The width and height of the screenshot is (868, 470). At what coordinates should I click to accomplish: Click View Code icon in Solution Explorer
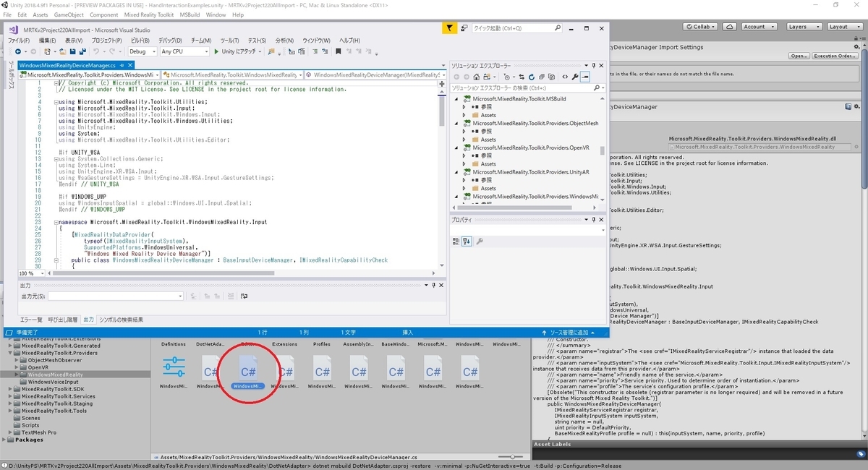tap(565, 77)
